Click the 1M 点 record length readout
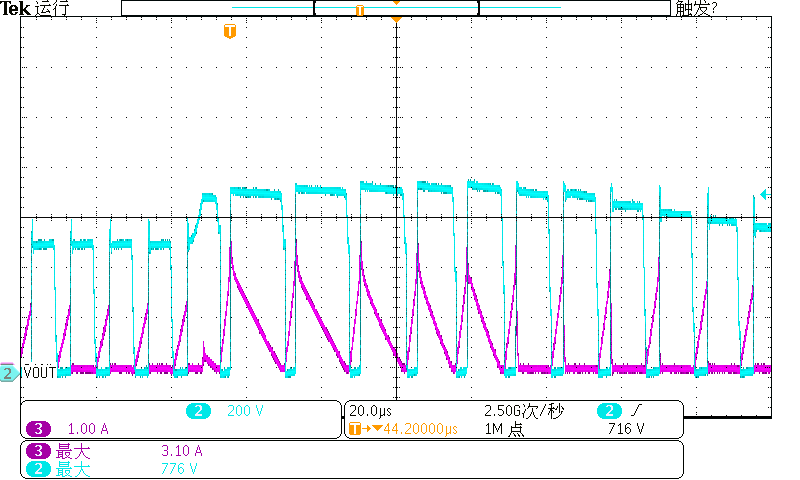The image size is (800, 480). [x=506, y=429]
